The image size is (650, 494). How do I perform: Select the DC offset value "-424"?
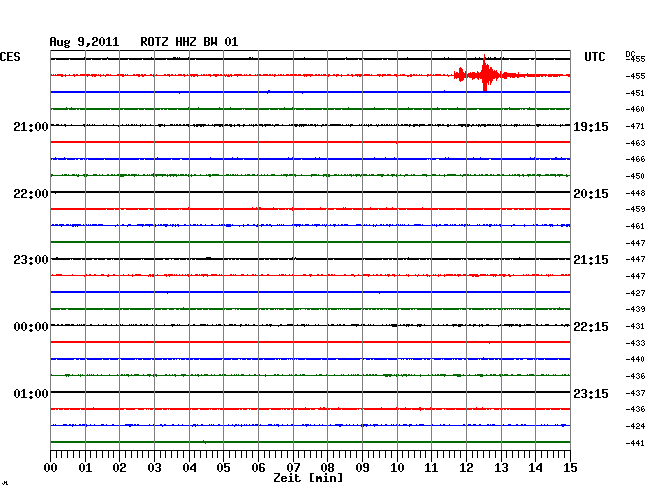click(x=635, y=426)
